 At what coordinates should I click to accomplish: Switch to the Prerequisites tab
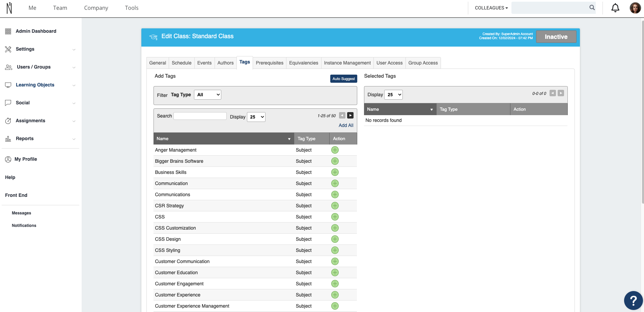[x=270, y=63]
